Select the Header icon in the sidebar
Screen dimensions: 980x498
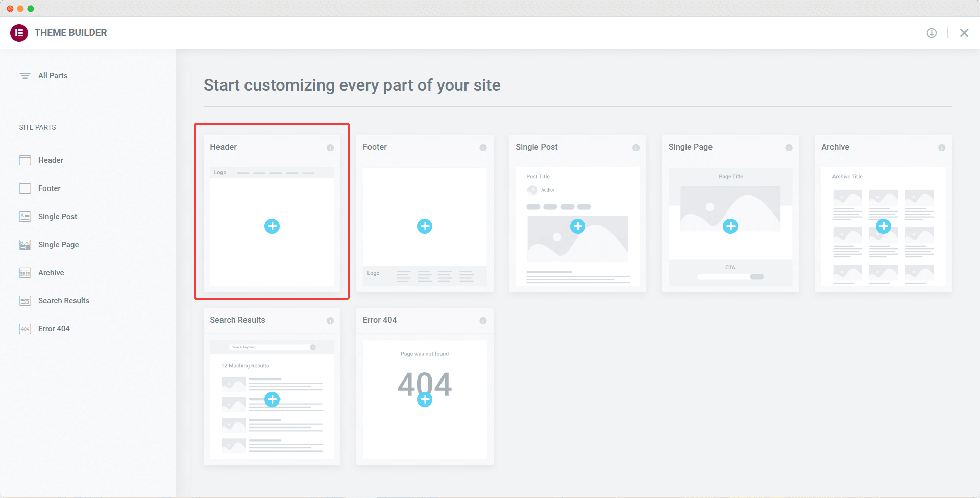[x=24, y=160]
